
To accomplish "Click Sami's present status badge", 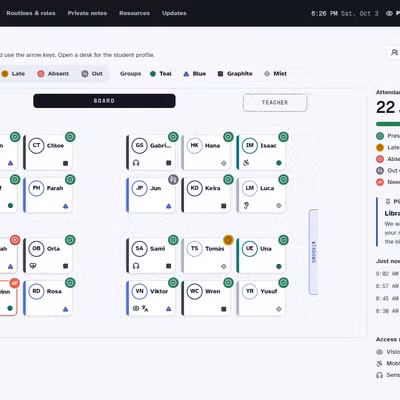I will 173,240.
